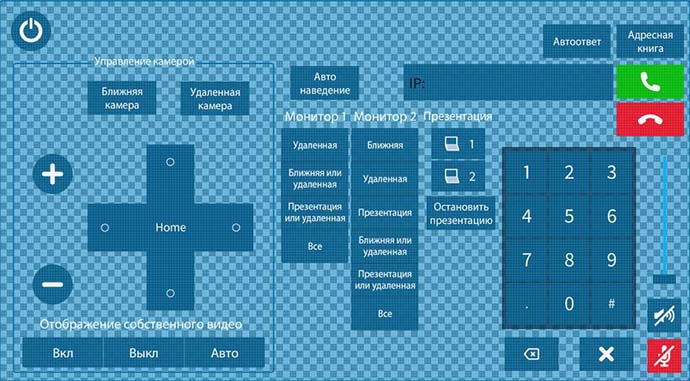
Task: Switch self video display to Авто
Action: tap(224, 353)
